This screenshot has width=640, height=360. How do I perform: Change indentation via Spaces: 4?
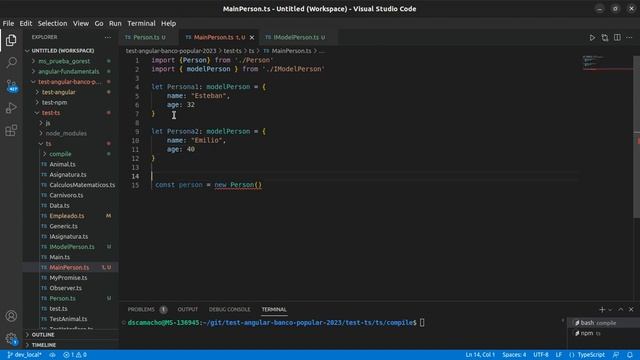[x=514, y=355]
